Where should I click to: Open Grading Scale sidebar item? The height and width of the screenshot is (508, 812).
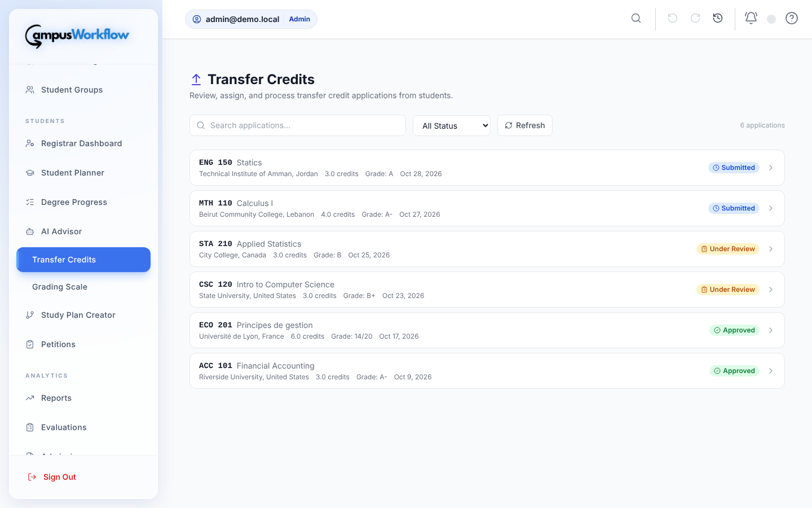point(83,287)
